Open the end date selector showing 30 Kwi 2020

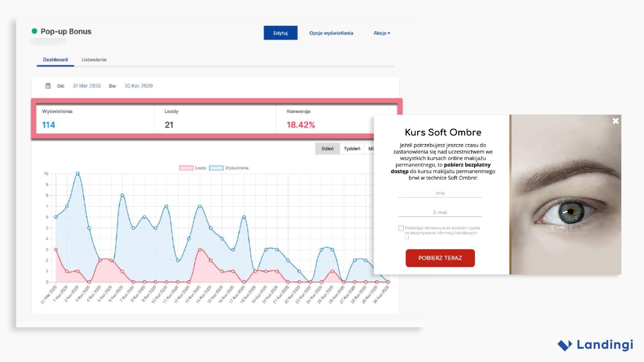point(138,86)
